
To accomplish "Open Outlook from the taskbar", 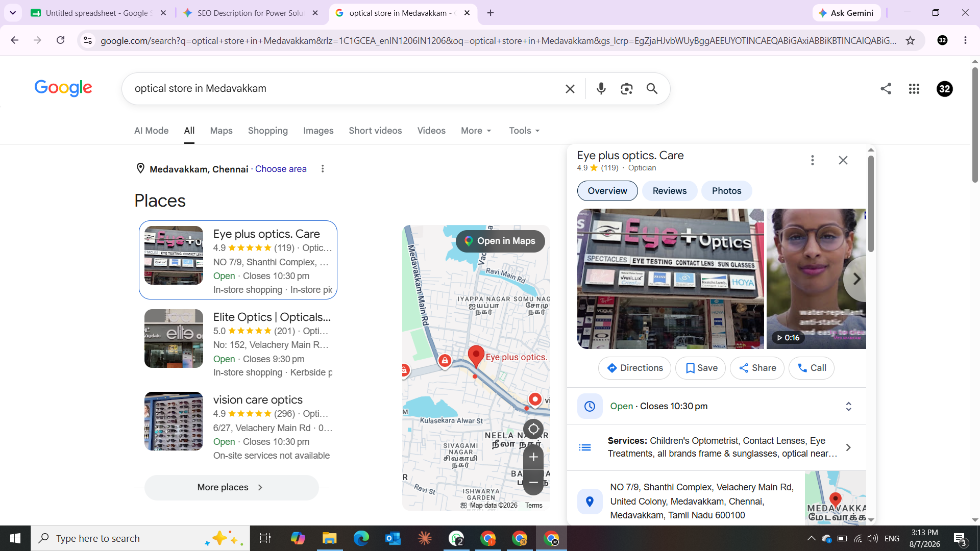I will click(x=393, y=538).
